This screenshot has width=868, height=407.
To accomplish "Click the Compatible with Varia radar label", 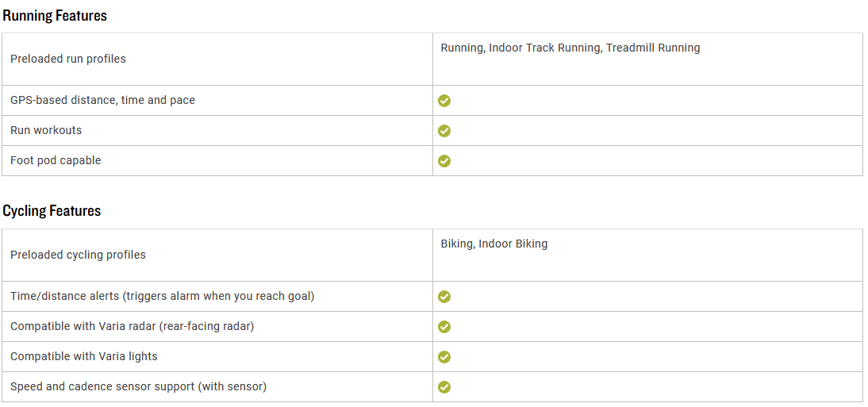I will click(132, 326).
